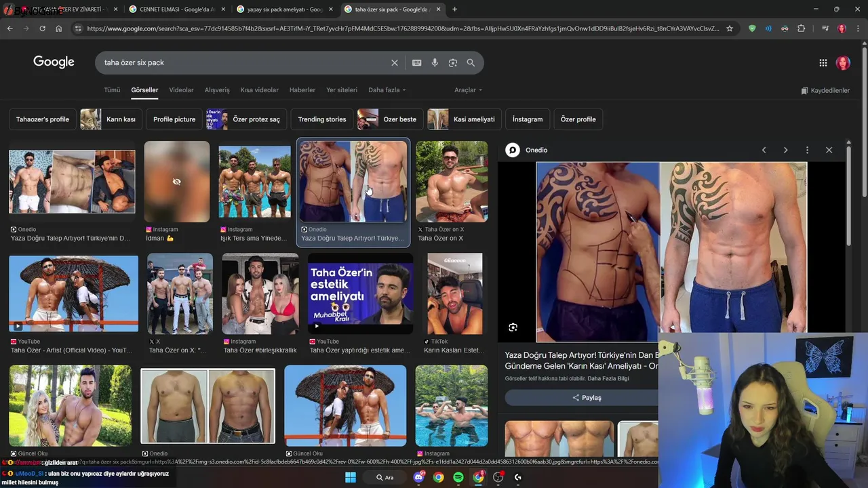Expand the Daha fazla dropdown
The height and width of the screenshot is (488, 868).
point(387,90)
